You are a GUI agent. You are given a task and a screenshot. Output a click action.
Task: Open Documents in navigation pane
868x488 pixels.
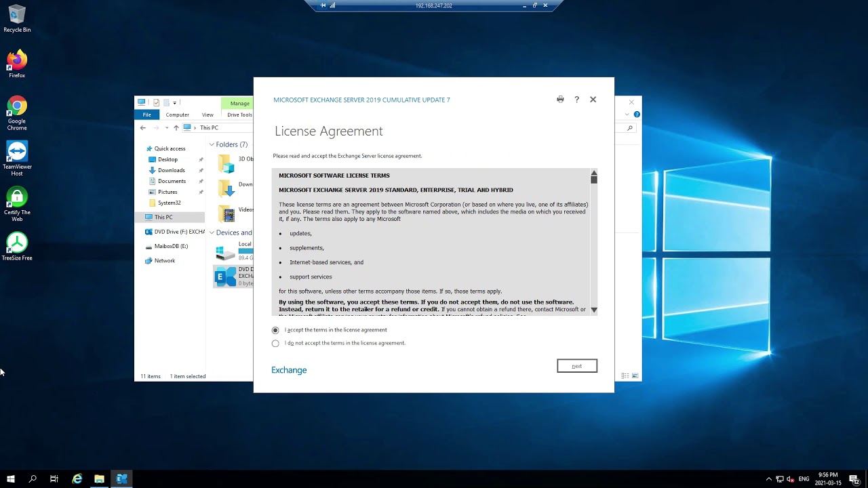click(172, 181)
